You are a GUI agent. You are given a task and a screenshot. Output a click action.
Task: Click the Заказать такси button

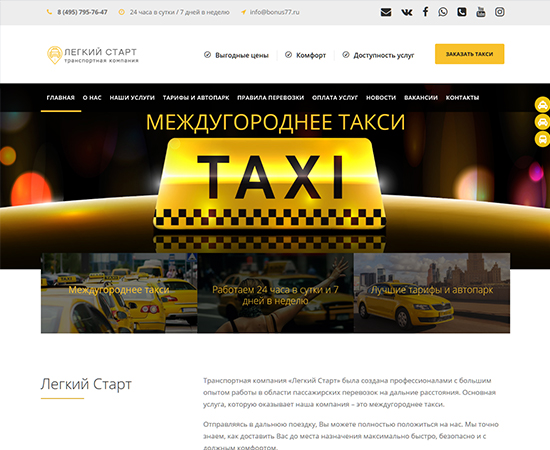pos(470,54)
